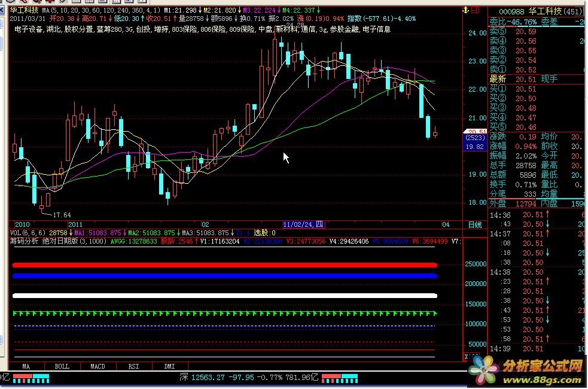Click stock title 000988 华工科技(451)
The image size is (588, 389).
[x=541, y=11]
